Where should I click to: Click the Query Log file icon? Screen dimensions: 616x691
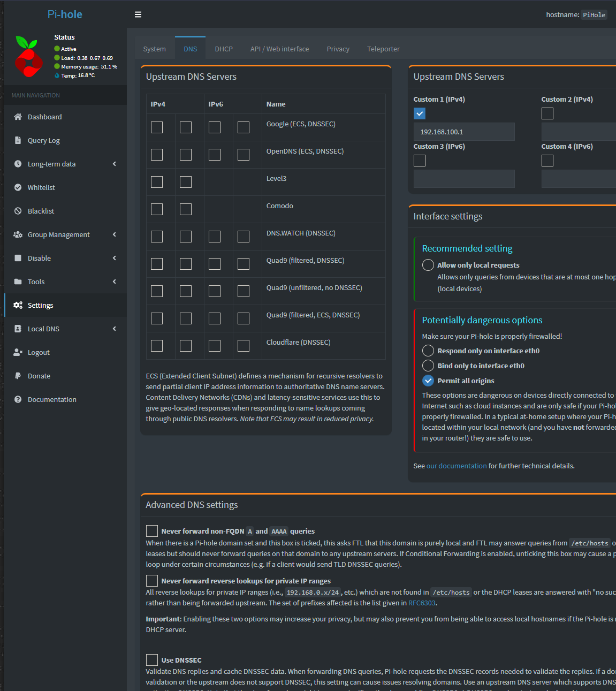click(x=18, y=140)
